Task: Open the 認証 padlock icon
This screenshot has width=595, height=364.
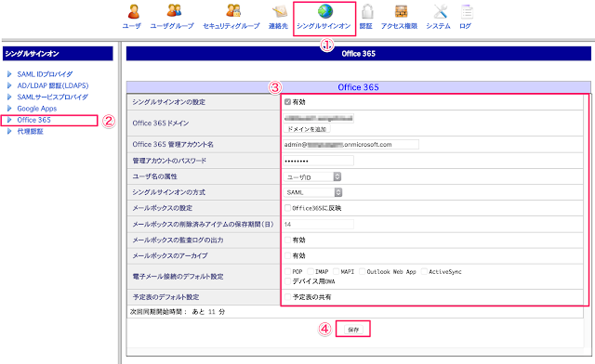Action: pos(367,12)
